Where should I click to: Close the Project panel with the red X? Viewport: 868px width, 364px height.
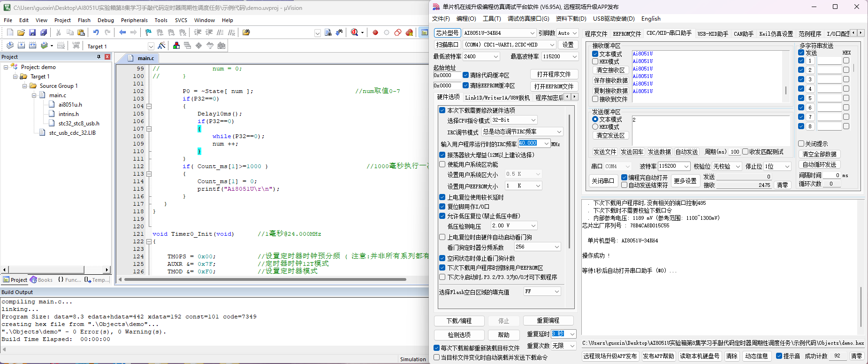107,57
